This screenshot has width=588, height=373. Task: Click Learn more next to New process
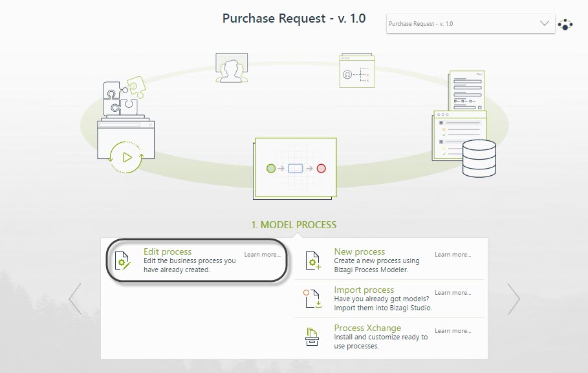pyautogui.click(x=453, y=255)
